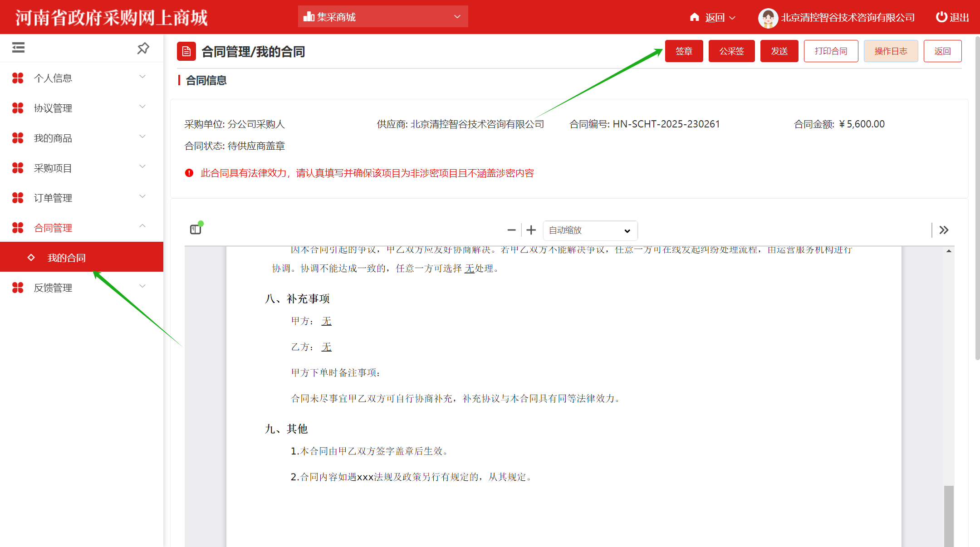This screenshot has width=980, height=547.
Task: Open the 返回 dropdown in the header
Action: click(713, 18)
